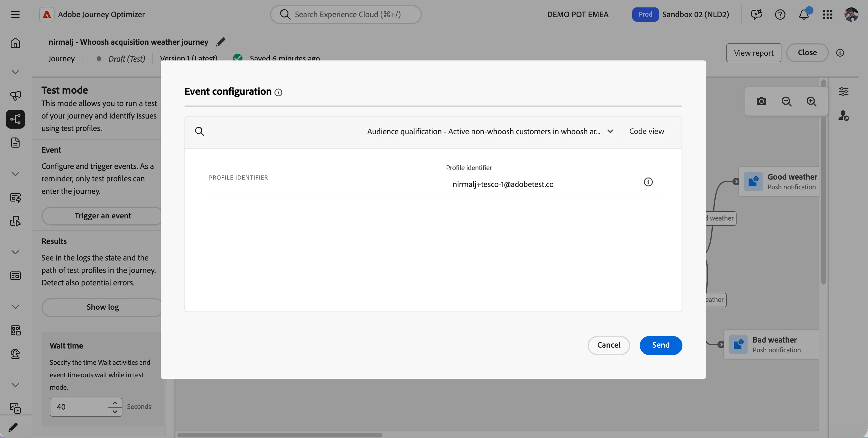
Task: Open Journeys icon in left sidebar
Action: (15, 119)
